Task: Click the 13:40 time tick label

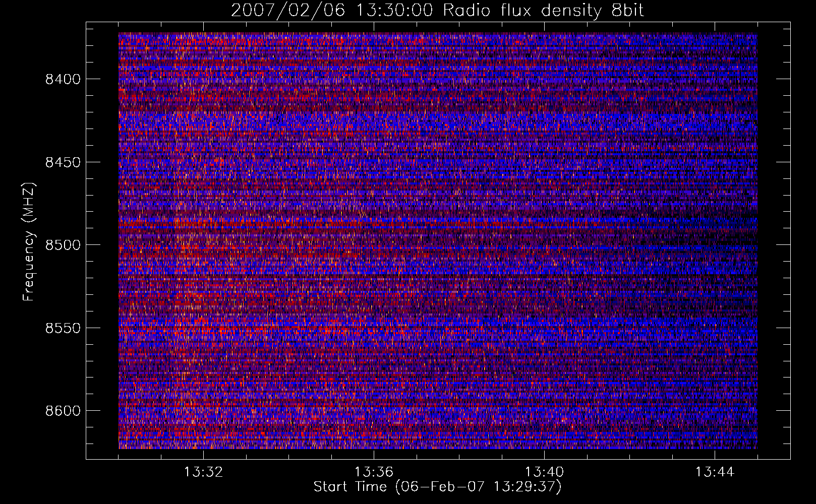Action: coord(544,472)
